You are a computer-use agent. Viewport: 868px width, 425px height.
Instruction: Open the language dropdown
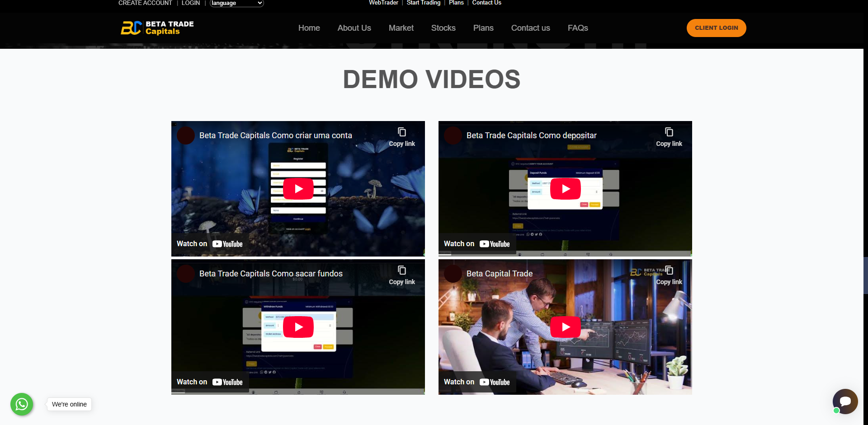[x=237, y=3]
